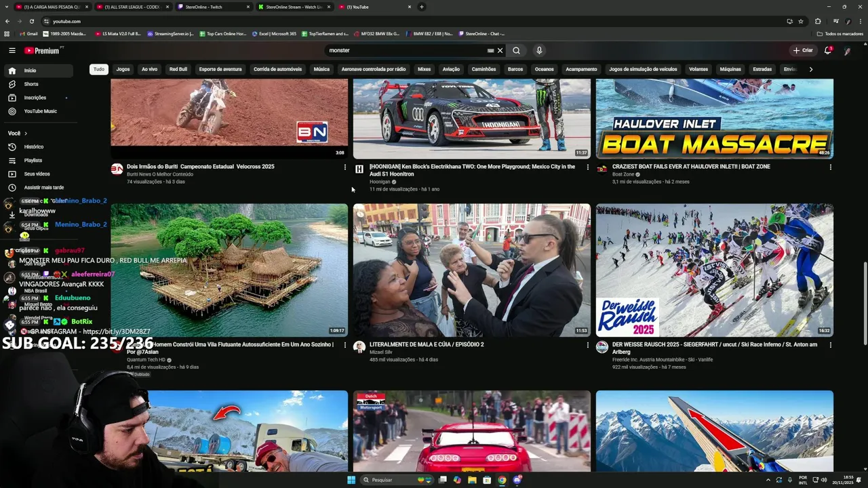Open the Todos os marcadores bookmarks folder

click(x=840, y=33)
